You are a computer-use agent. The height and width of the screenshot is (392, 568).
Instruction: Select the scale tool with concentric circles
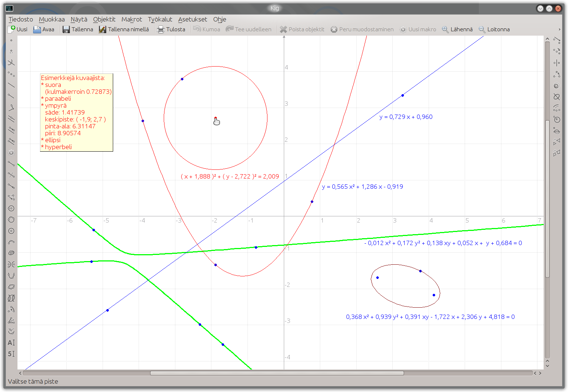pos(557,86)
